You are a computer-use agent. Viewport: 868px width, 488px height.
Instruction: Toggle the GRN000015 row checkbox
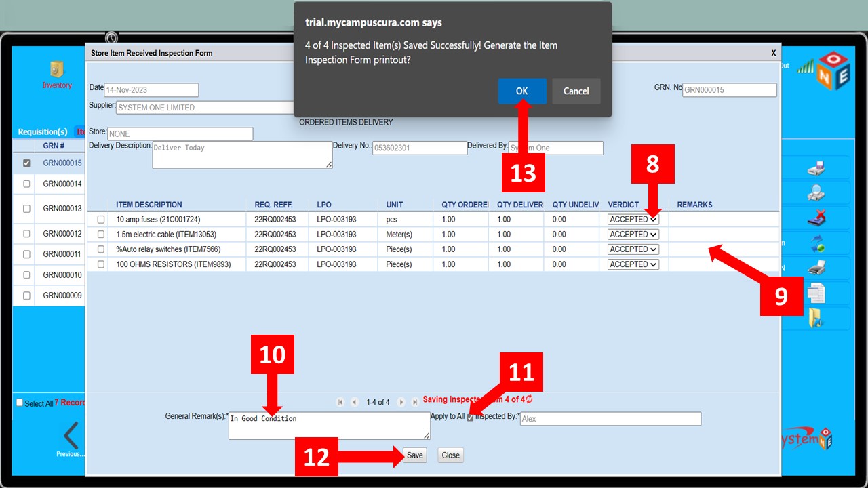point(26,163)
